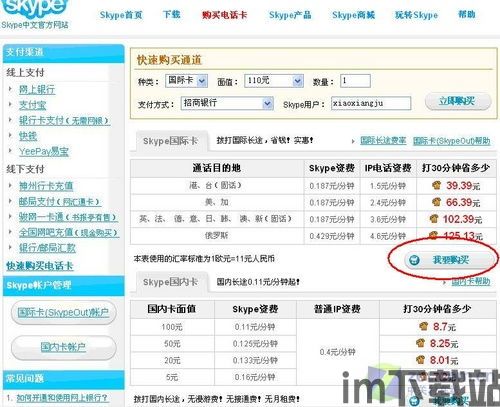500x407 pixels.
Task: Click the 5元 domestic card value
Action: pyautogui.click(x=172, y=377)
